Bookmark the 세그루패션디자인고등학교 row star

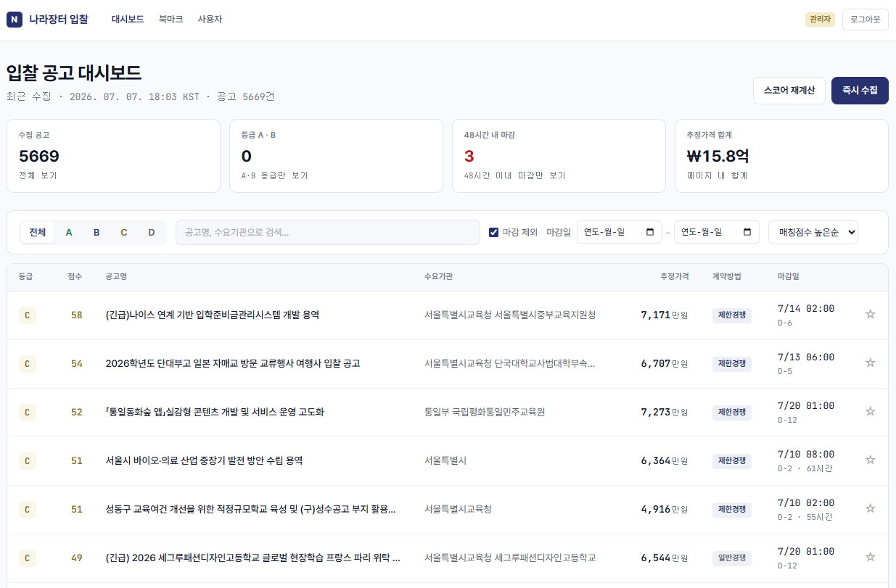[871, 557]
